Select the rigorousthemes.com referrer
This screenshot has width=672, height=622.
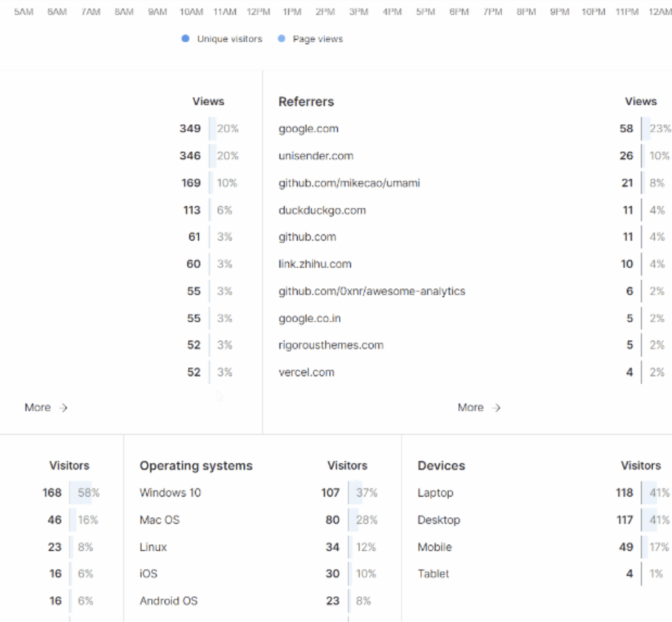(x=331, y=345)
